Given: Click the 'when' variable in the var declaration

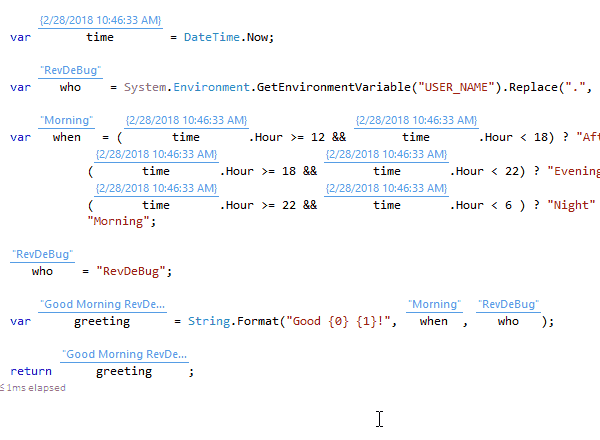Looking at the screenshot, I should click(67, 137).
